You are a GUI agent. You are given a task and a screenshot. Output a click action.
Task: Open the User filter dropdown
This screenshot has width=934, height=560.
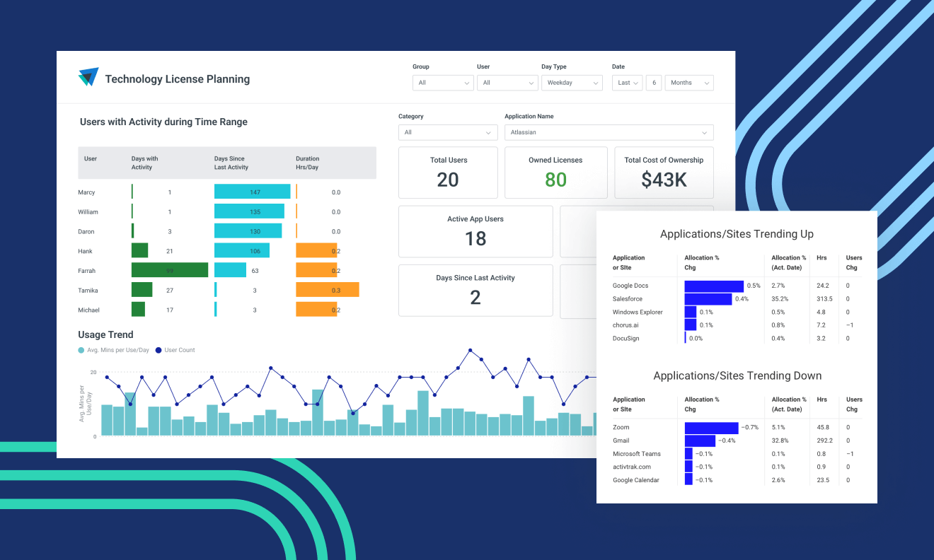point(507,83)
